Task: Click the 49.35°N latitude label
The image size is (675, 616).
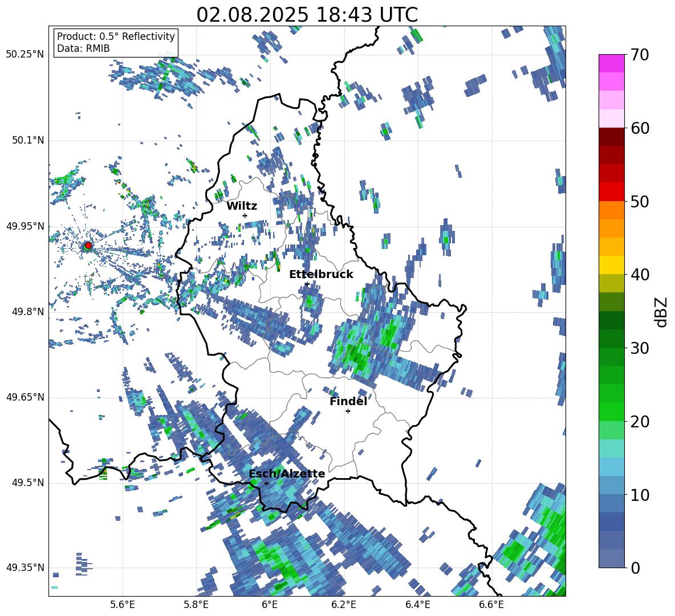Action: [25, 568]
